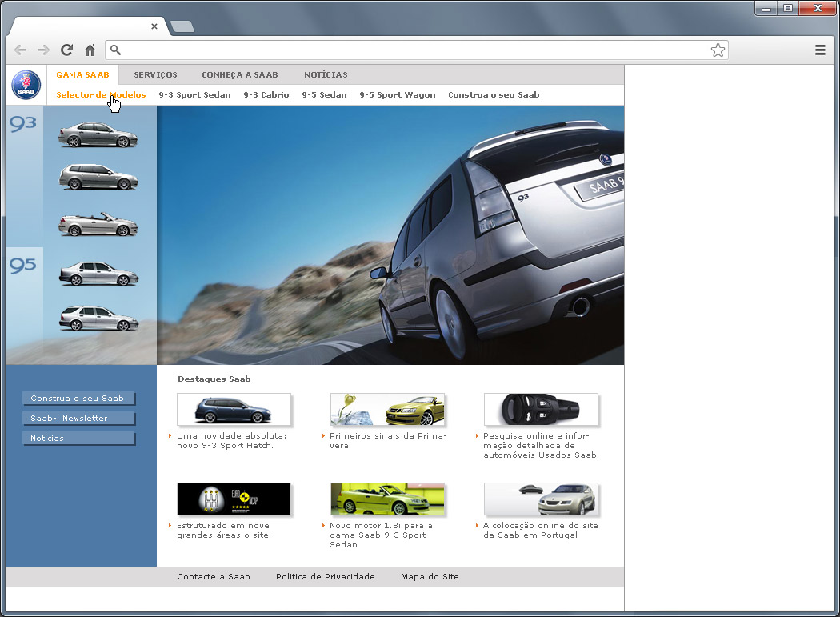Open the CONHEÇA A SAAB section

click(x=240, y=74)
